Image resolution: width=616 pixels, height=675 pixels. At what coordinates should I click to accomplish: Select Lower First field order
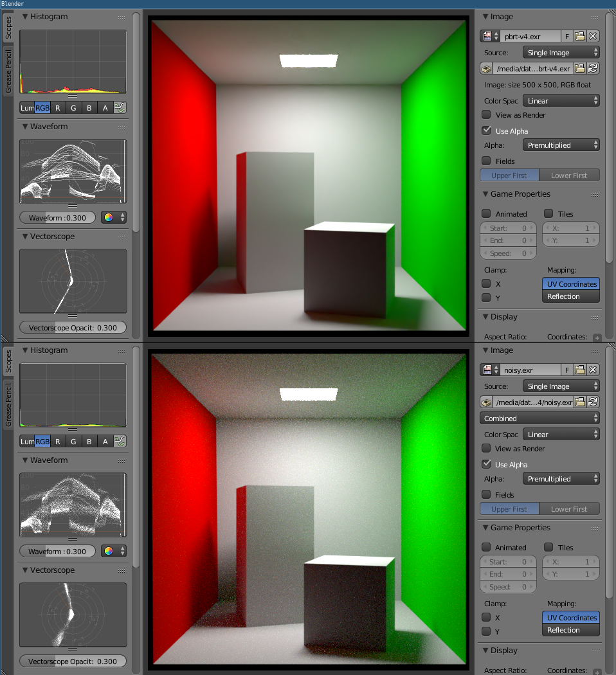click(569, 175)
